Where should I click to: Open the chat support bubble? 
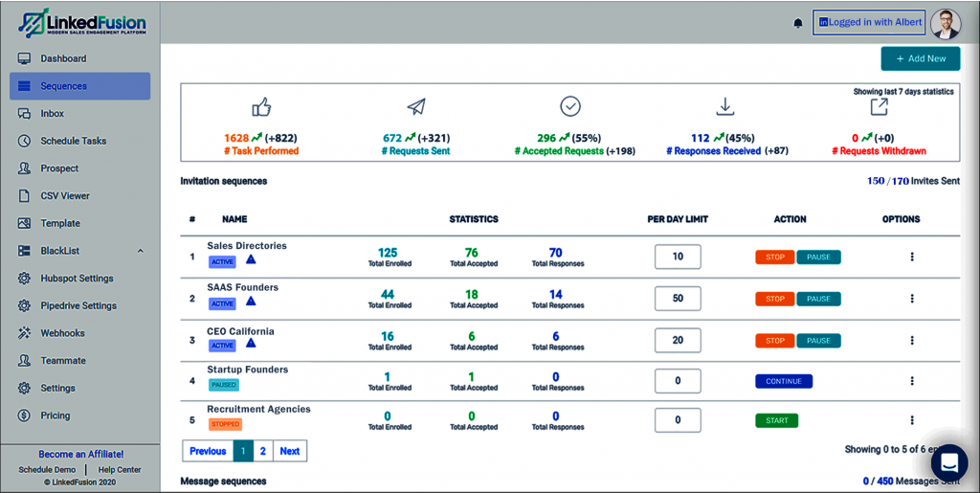pyautogui.click(x=949, y=463)
